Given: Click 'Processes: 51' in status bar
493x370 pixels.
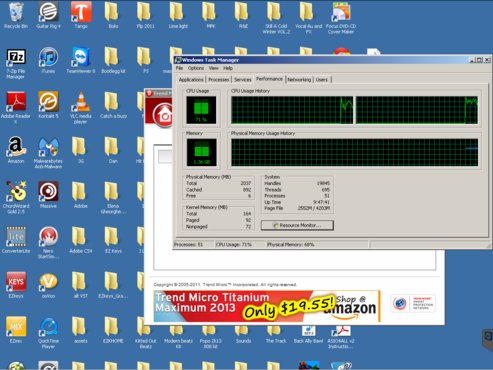Looking at the screenshot, I should [x=188, y=245].
